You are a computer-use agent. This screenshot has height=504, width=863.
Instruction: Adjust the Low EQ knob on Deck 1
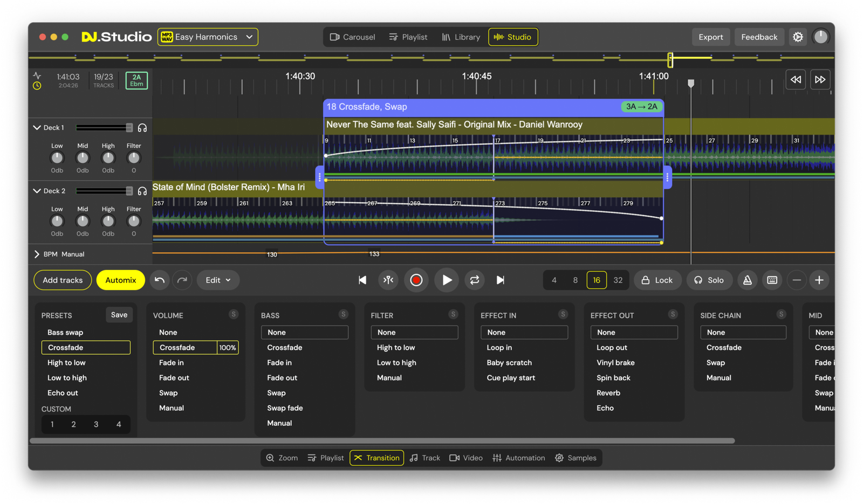click(57, 158)
